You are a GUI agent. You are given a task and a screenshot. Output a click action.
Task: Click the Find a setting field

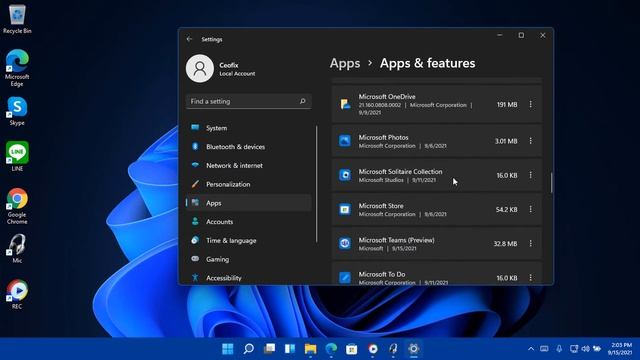[249, 101]
